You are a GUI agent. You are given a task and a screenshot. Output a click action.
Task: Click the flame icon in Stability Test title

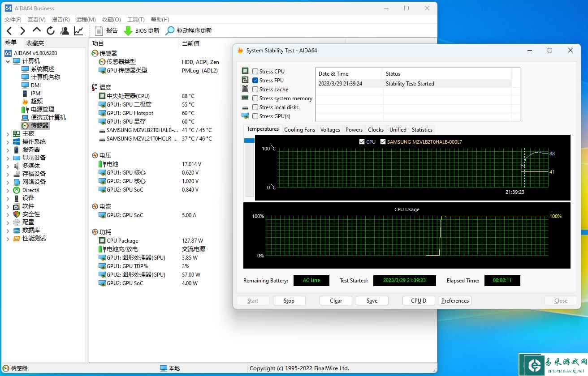pos(240,51)
